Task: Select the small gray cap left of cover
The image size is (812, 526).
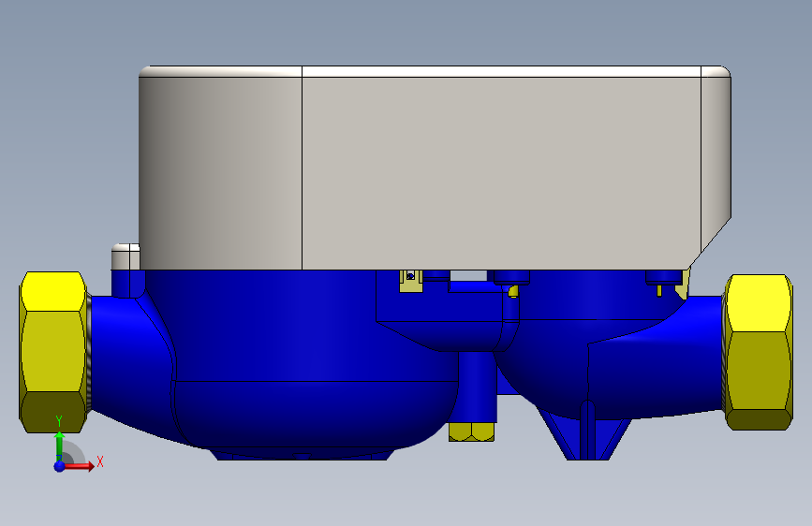Action: 125,256
